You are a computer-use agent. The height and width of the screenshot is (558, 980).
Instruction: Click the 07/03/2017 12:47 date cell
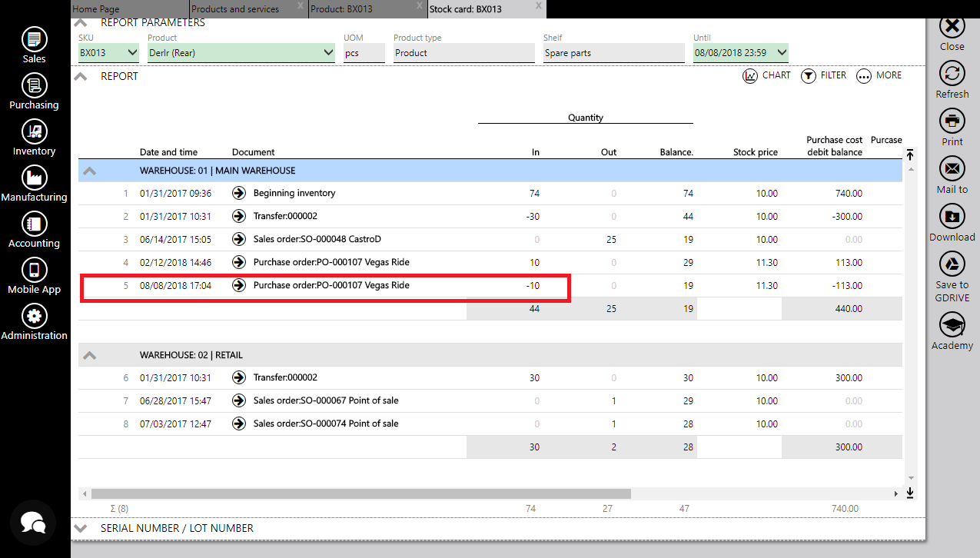tap(175, 423)
